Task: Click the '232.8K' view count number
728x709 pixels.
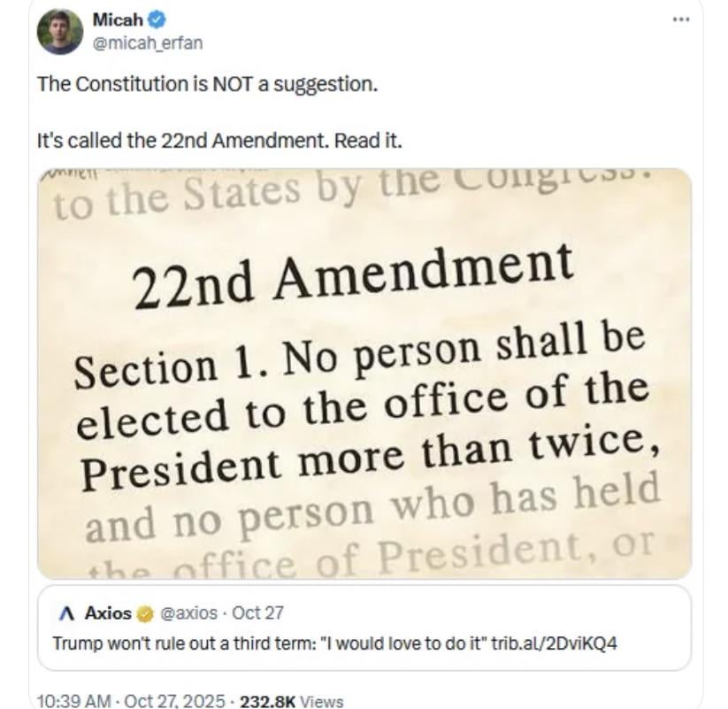Action: coord(269,701)
